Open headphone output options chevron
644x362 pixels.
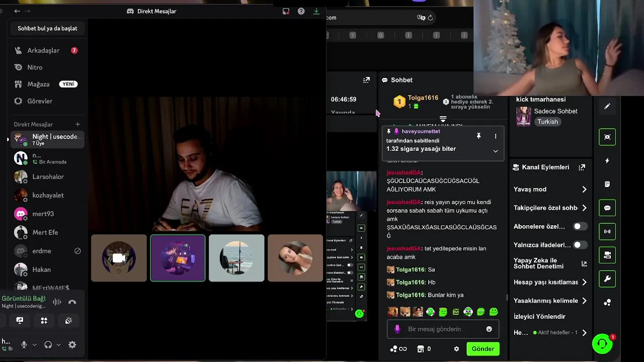pos(58,345)
